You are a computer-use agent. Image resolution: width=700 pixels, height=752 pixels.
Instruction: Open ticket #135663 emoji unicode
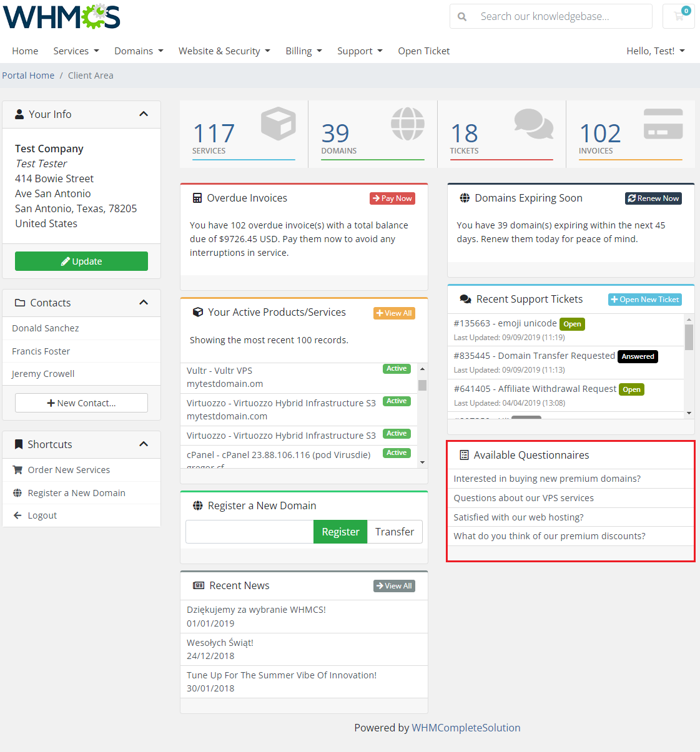(566, 330)
